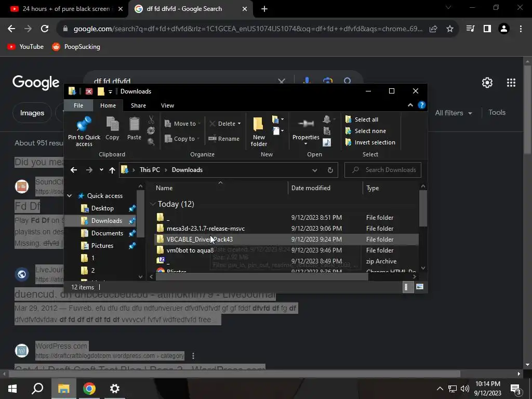Show hidden tray icons chevron
The image size is (532, 399).
tap(440, 389)
